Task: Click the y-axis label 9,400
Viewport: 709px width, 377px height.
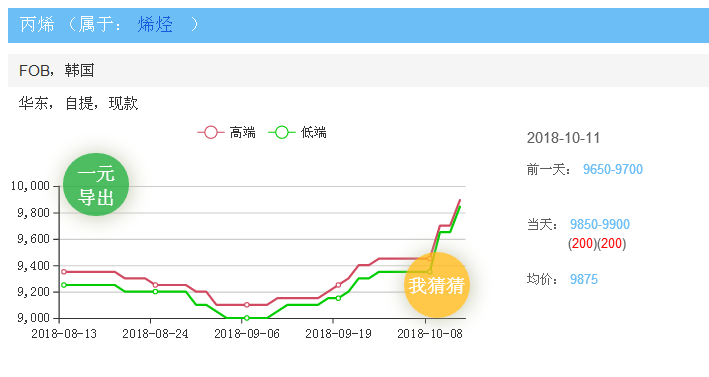Action: (33, 265)
